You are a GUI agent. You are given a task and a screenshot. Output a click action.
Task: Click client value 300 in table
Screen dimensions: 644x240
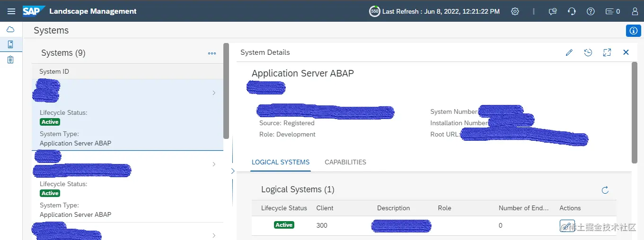click(322, 225)
